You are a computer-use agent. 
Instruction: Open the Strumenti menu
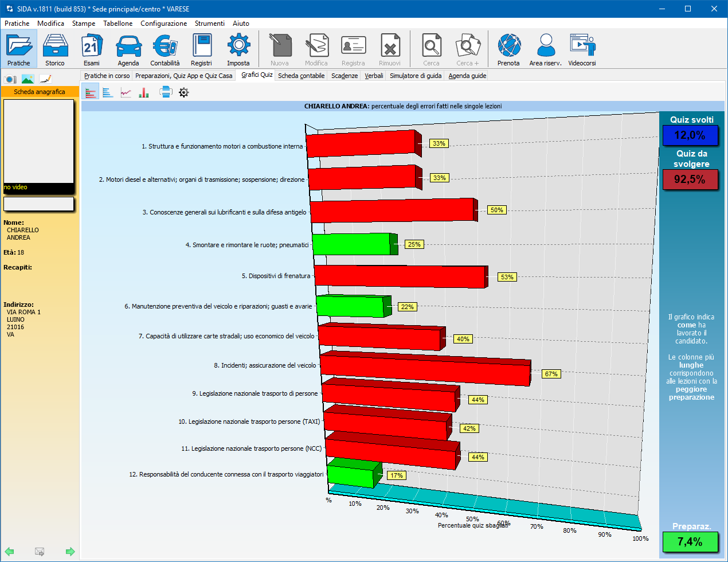pos(209,24)
